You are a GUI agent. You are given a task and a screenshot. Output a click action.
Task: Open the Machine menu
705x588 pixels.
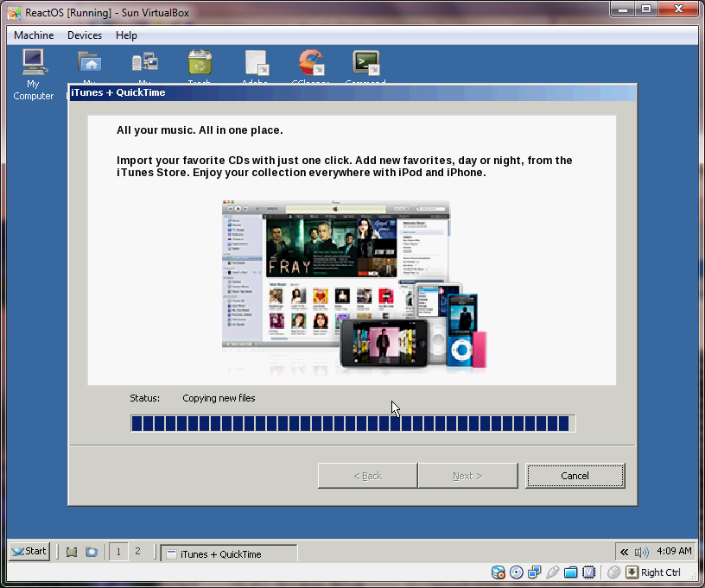(x=34, y=35)
